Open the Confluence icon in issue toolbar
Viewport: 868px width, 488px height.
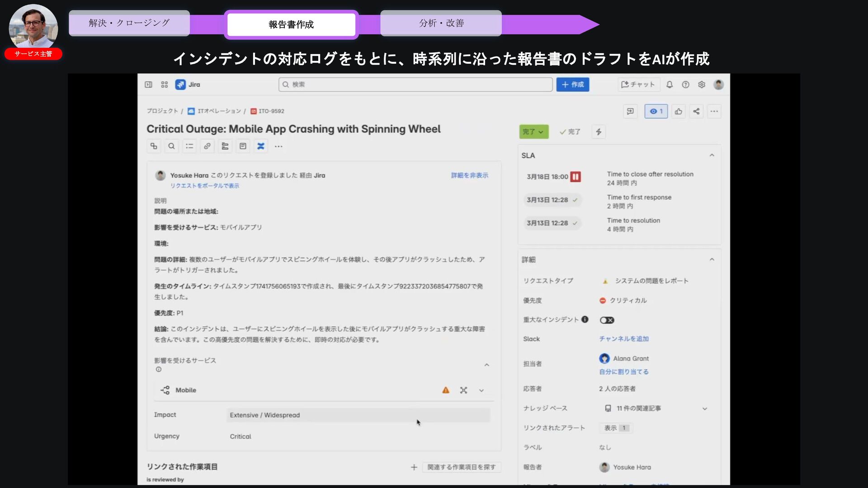(x=261, y=146)
